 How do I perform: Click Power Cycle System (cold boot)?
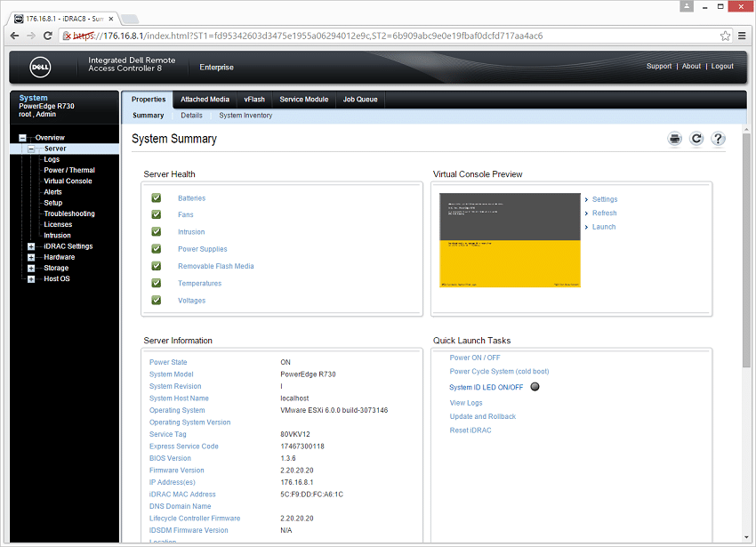(499, 372)
